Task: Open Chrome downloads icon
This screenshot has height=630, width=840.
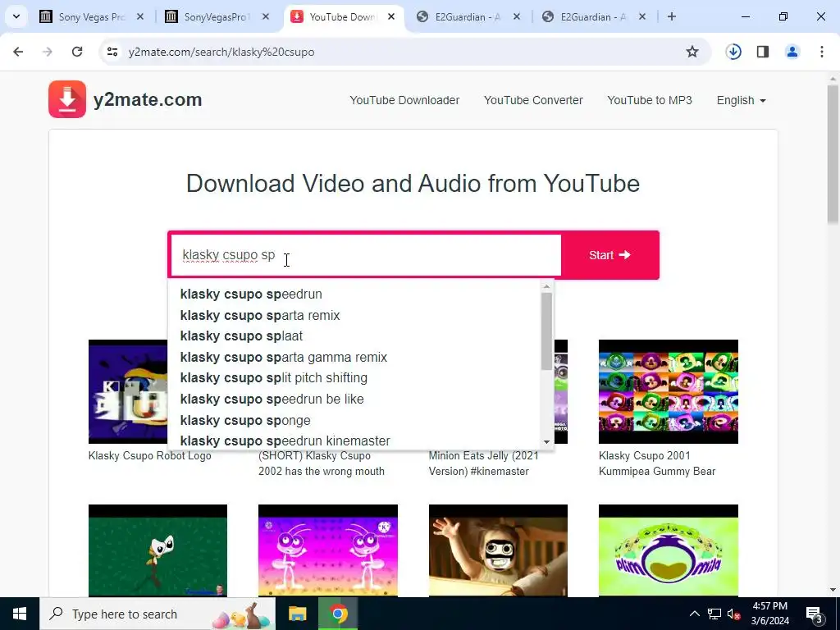Action: point(733,52)
